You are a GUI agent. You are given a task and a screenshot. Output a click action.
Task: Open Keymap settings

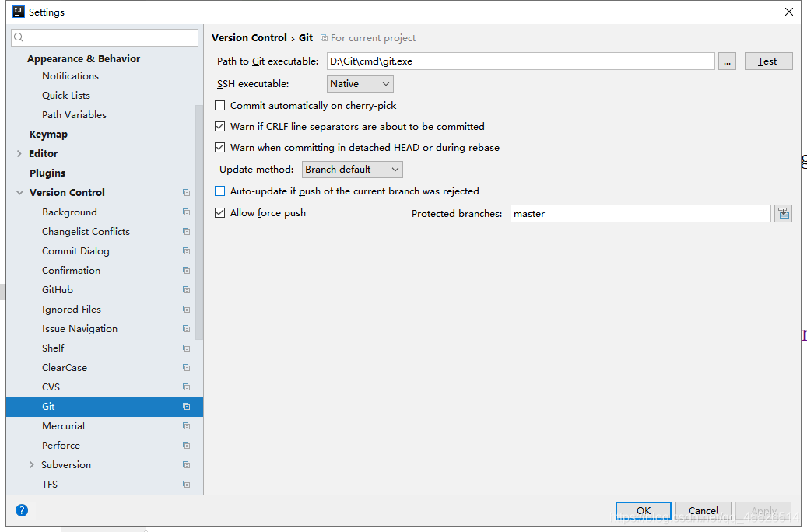click(48, 135)
